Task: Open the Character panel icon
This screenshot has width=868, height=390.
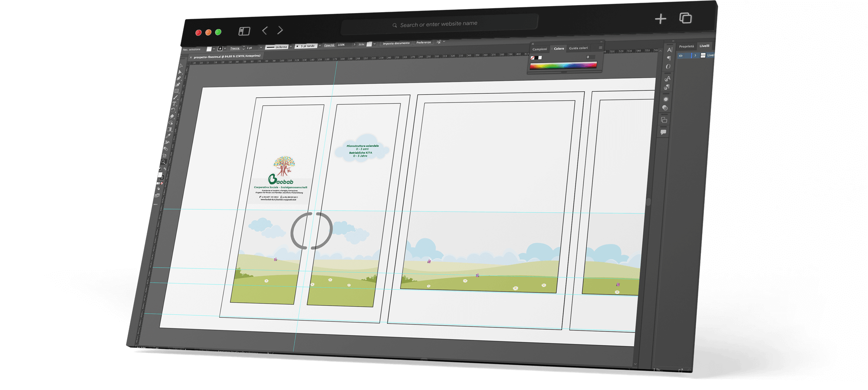Action: [x=669, y=50]
